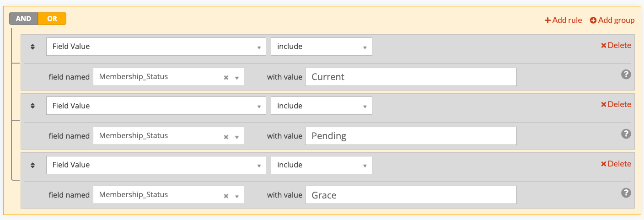Open include operator dropdown in the Grace rule

click(322, 165)
